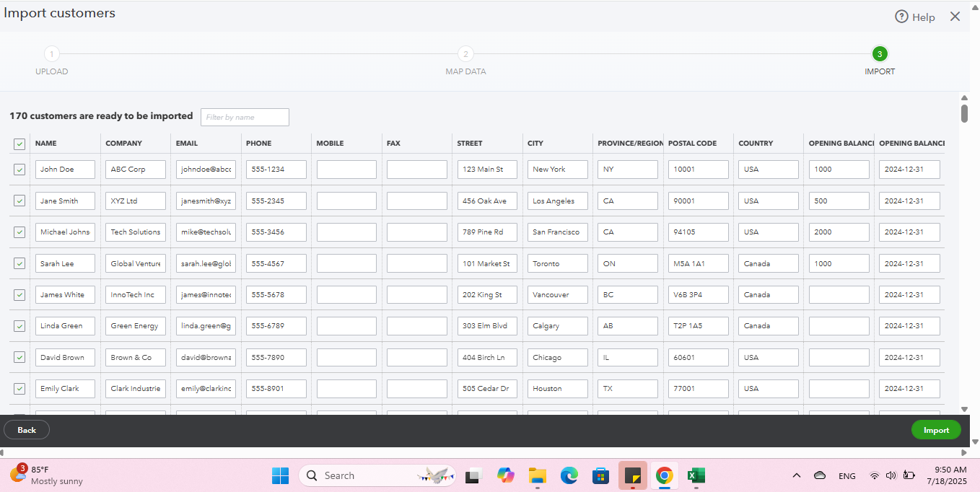Screen dimensions: 980x492
Task: Uncheck the Sarah Lee row checkbox
Action: tap(19, 263)
